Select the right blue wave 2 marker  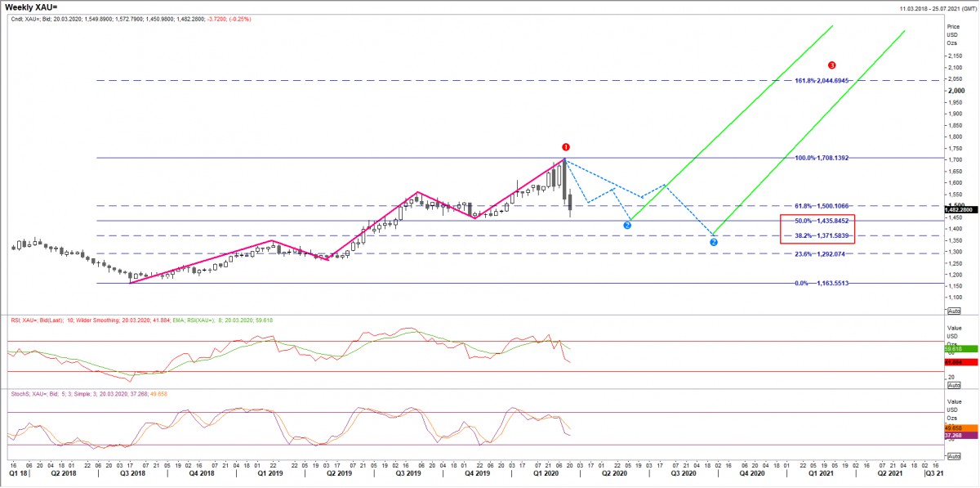pos(714,243)
